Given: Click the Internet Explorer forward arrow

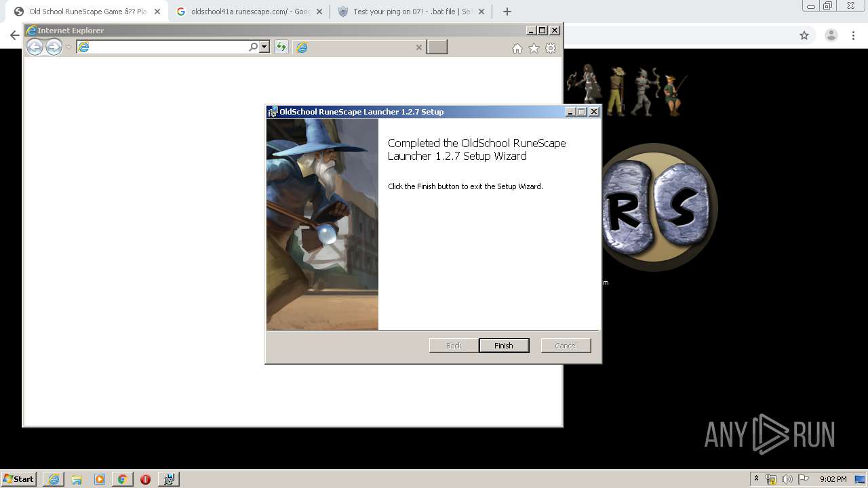Looking at the screenshot, I should click(x=54, y=47).
